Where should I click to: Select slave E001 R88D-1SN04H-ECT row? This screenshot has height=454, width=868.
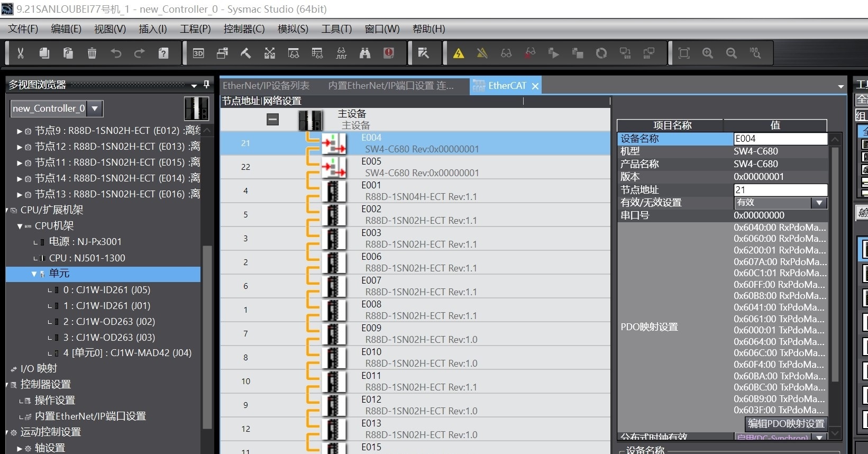(415, 191)
